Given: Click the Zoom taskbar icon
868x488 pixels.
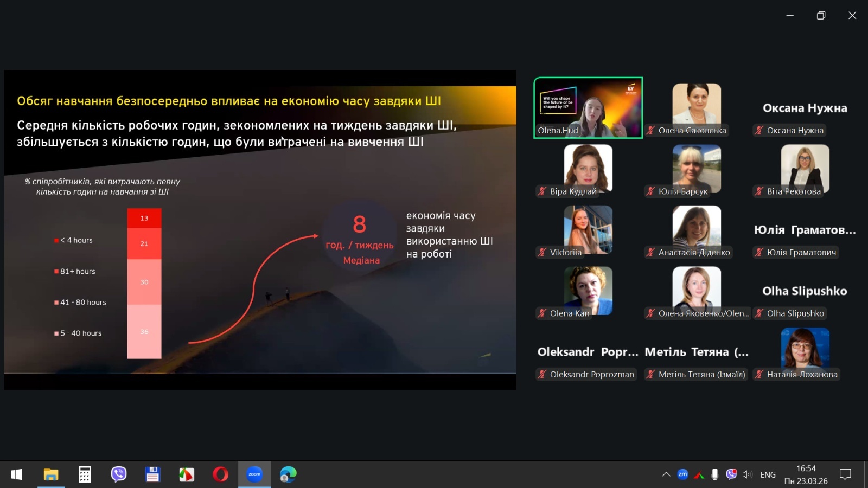Looking at the screenshot, I should [x=254, y=474].
